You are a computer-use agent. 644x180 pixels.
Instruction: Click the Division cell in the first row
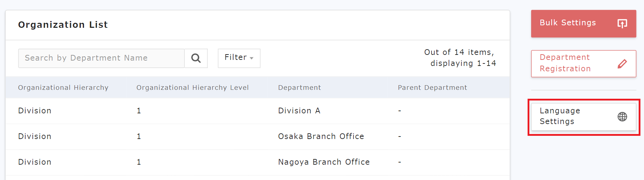click(x=35, y=111)
